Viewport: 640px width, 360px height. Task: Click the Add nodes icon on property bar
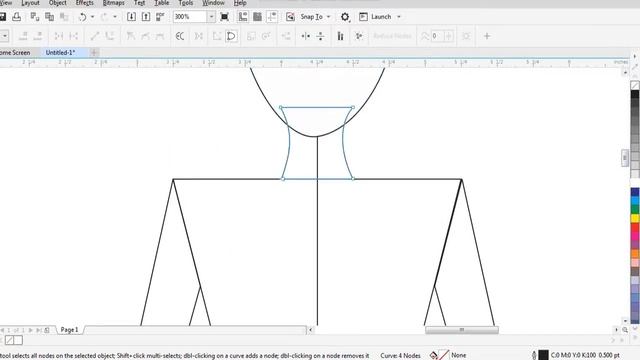(23, 36)
